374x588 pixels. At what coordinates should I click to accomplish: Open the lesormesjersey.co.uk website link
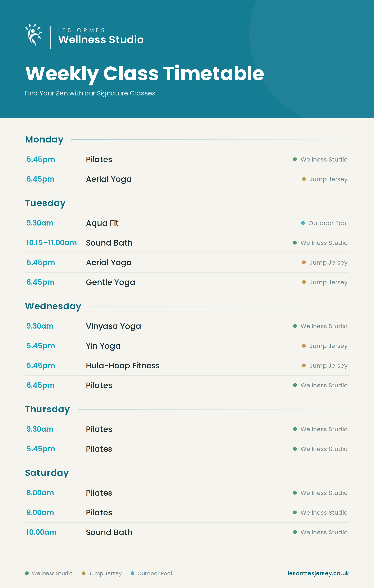[x=318, y=573]
